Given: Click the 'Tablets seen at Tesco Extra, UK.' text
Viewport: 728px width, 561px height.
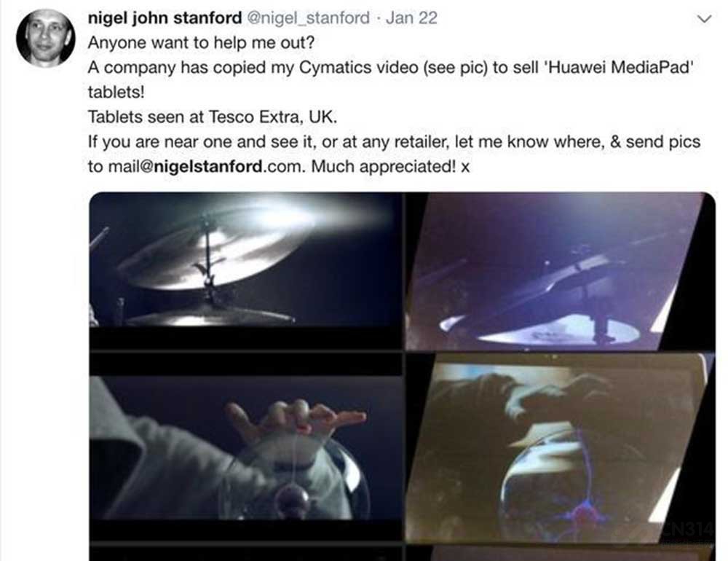Looking at the screenshot, I should coord(213,117).
